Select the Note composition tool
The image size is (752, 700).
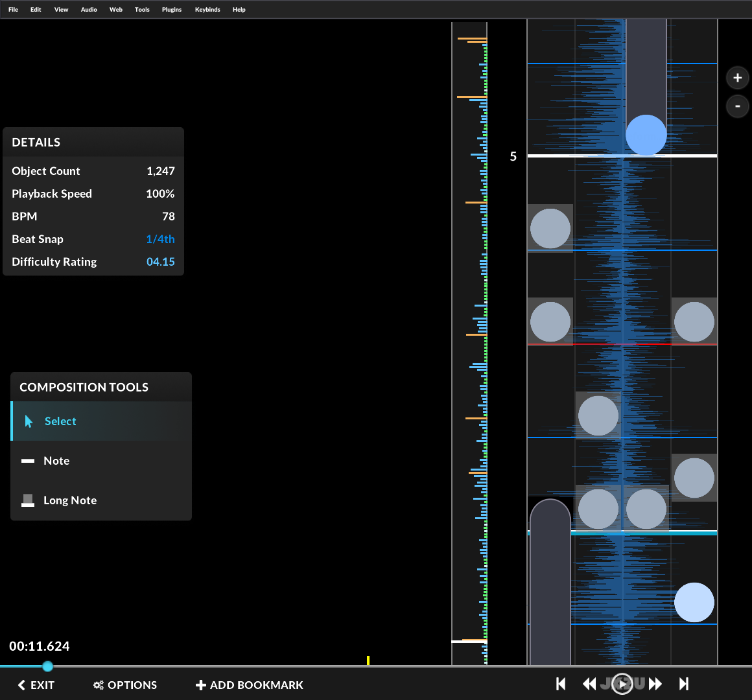56,461
